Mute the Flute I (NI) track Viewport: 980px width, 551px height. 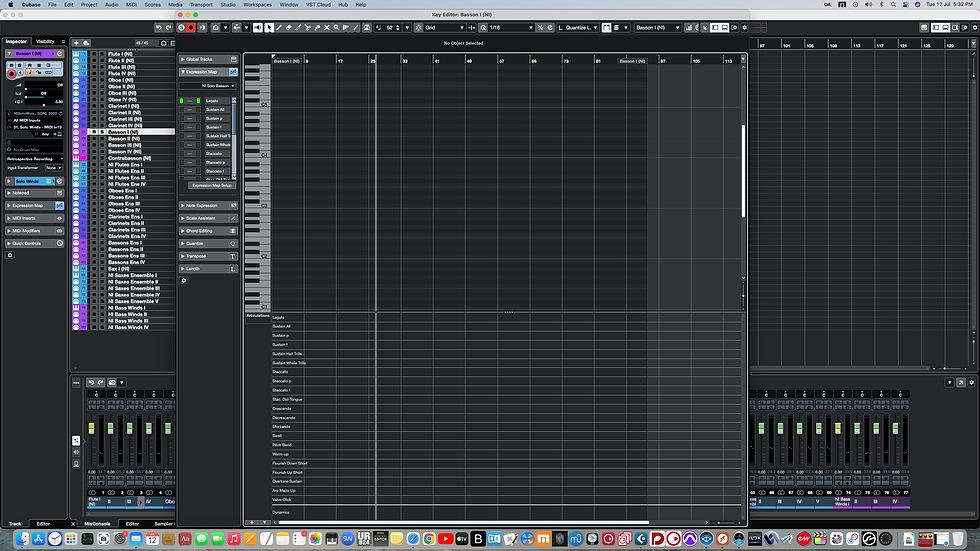point(94,54)
